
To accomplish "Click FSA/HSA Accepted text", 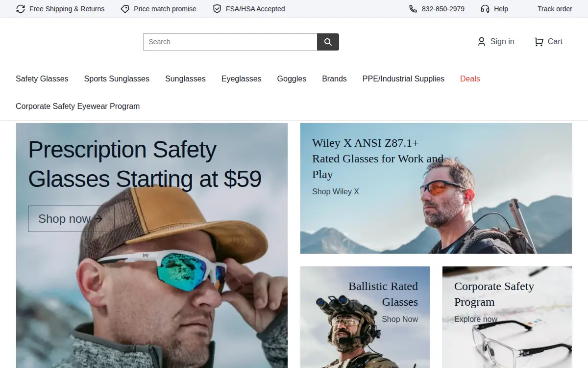I will click(255, 9).
